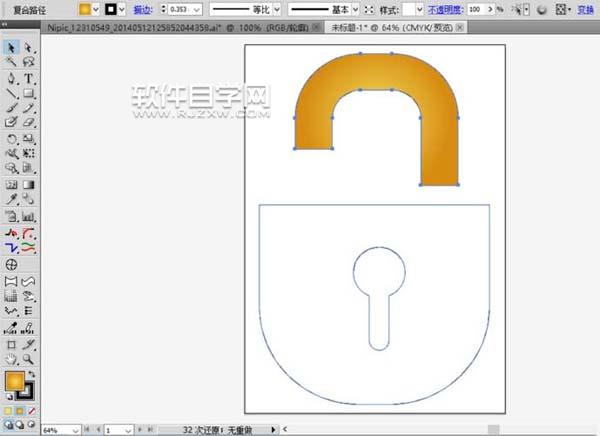Close the 未标题-1 document tab
600x436 pixels.
click(x=460, y=27)
